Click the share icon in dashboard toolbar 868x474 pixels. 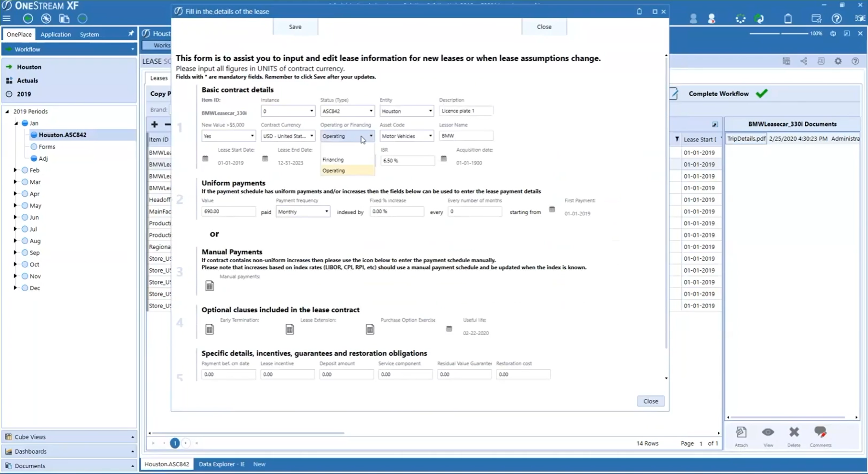coord(804,61)
